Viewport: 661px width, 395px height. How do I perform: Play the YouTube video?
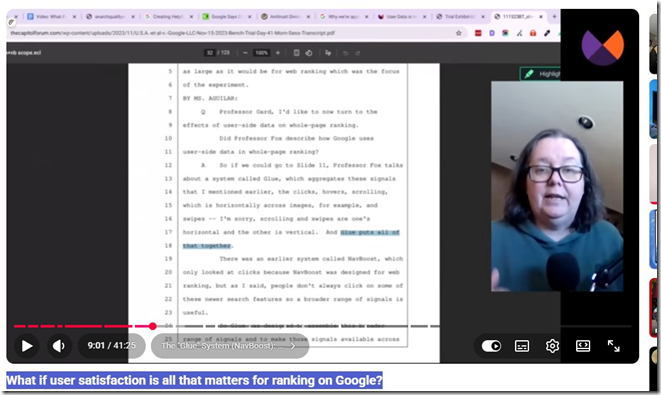click(27, 346)
